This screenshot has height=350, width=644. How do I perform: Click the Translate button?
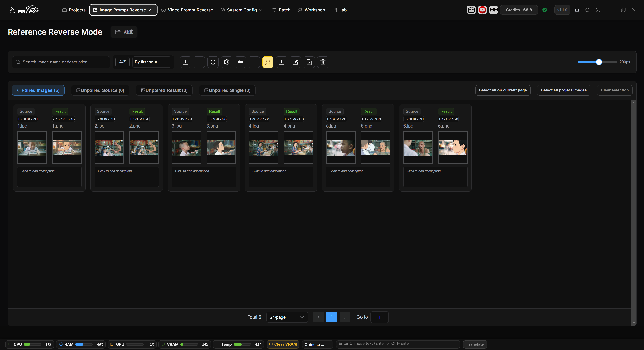pyautogui.click(x=475, y=344)
